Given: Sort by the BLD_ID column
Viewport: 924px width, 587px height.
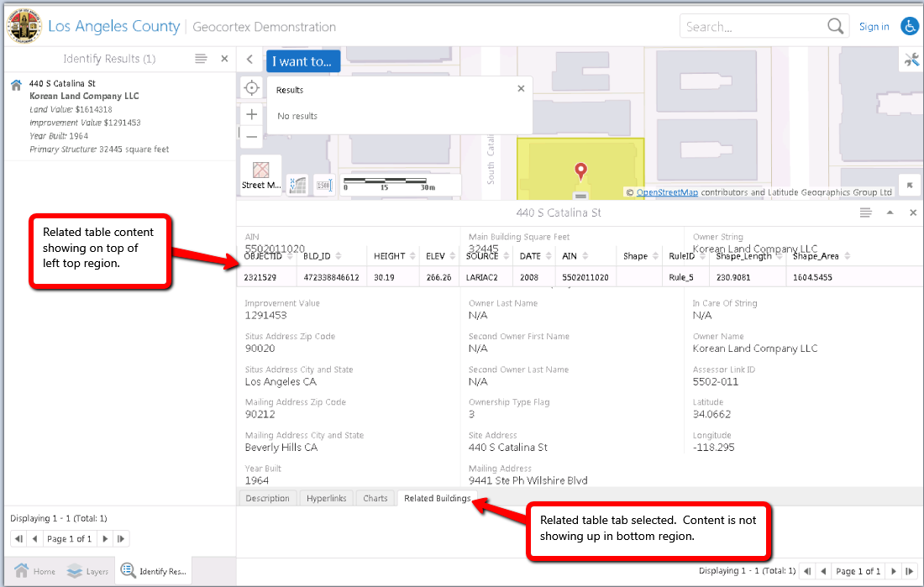Looking at the screenshot, I should [x=323, y=256].
